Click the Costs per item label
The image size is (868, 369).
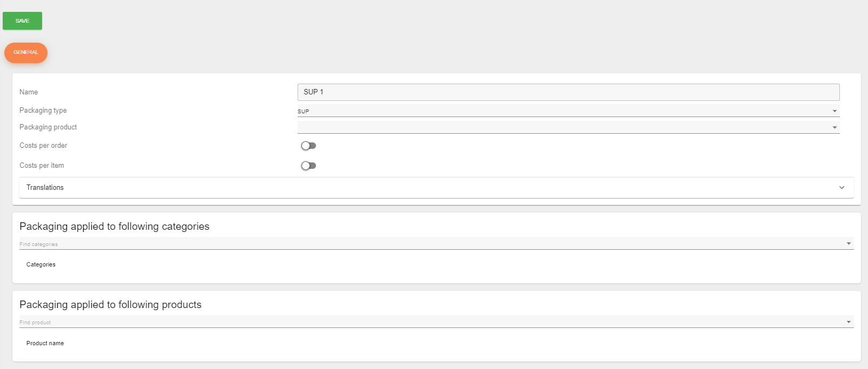(x=42, y=166)
